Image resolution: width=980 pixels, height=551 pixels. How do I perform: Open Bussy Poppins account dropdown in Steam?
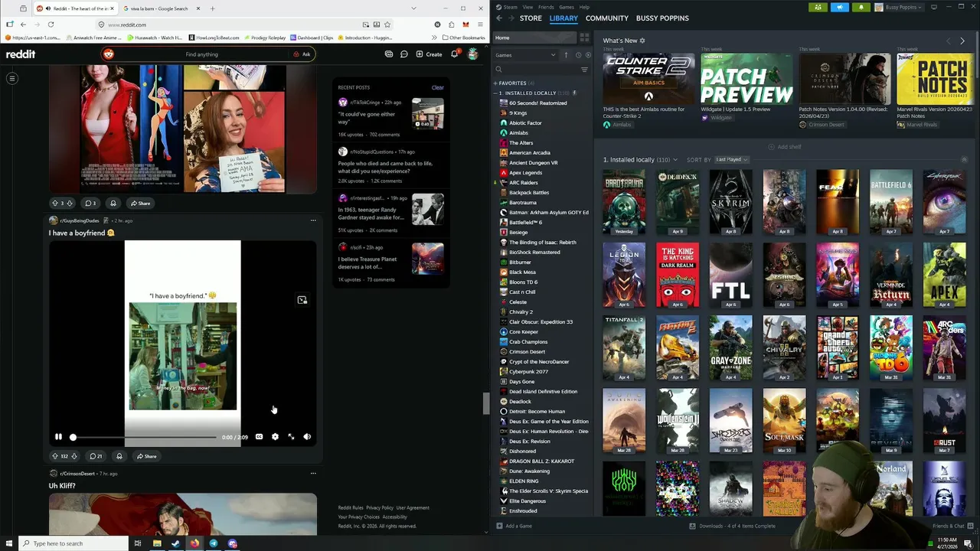click(900, 7)
